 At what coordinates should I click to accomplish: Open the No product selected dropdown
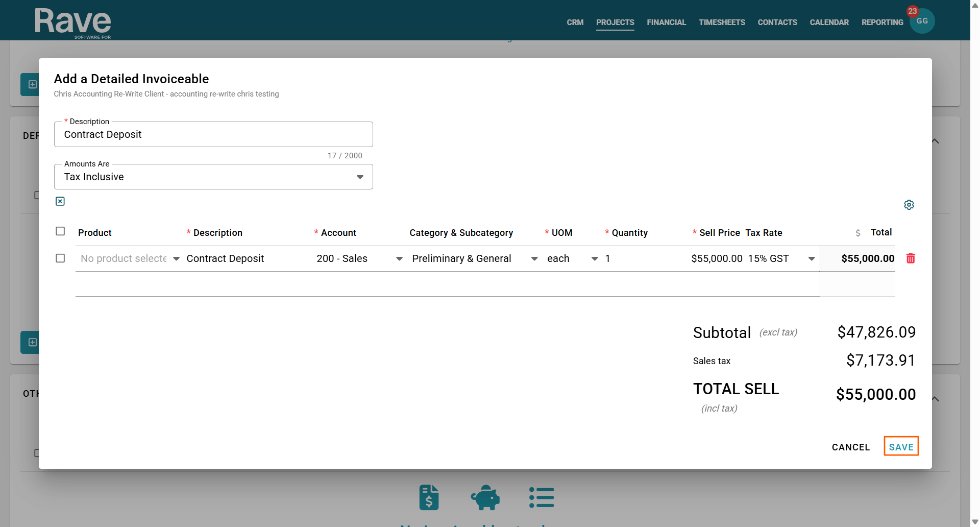click(x=130, y=259)
